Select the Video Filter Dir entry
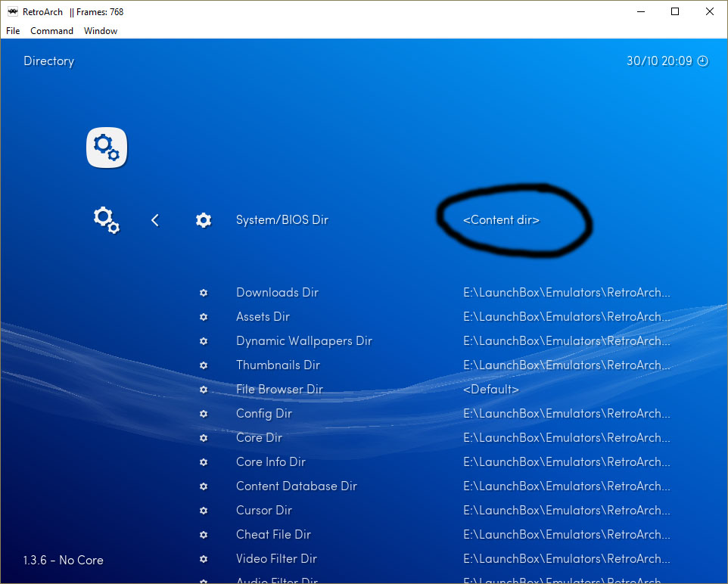 277,559
